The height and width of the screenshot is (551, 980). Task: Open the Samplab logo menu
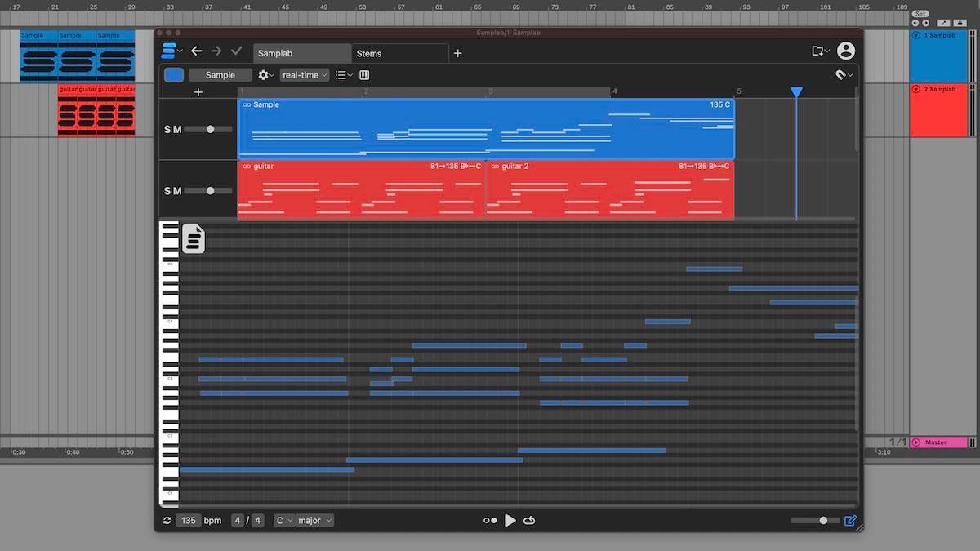(x=170, y=51)
